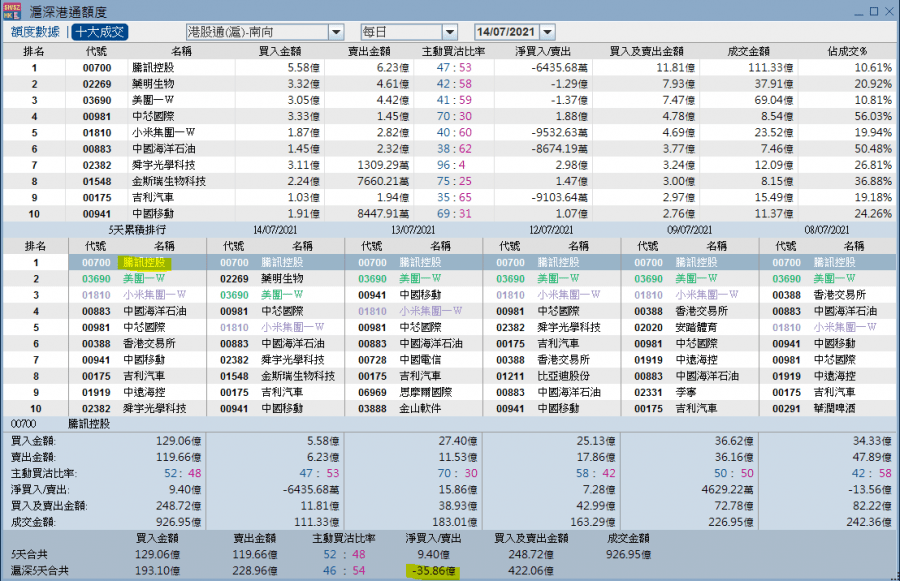Sort by 佔成交% column header
Image resolution: width=900 pixels, height=581 pixels.
tap(847, 51)
